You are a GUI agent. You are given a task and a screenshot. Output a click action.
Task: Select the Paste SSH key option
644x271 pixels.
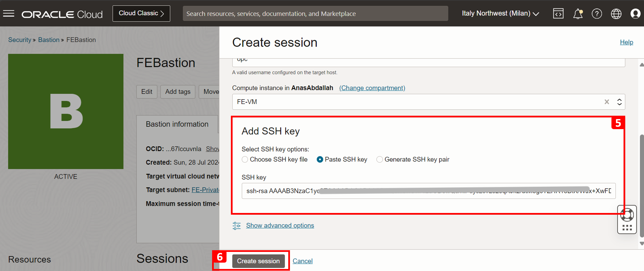pos(320,160)
